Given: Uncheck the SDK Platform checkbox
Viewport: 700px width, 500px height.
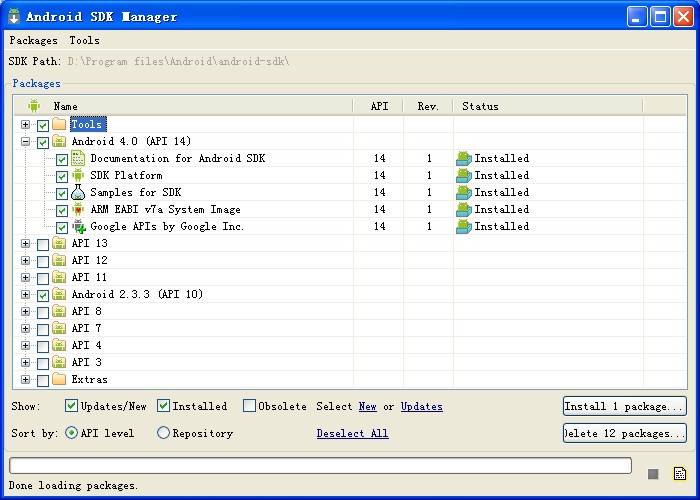Looking at the screenshot, I should (62, 176).
